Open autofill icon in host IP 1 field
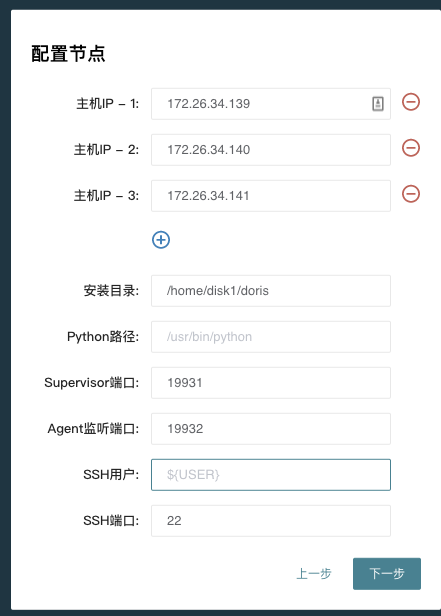 (378, 104)
